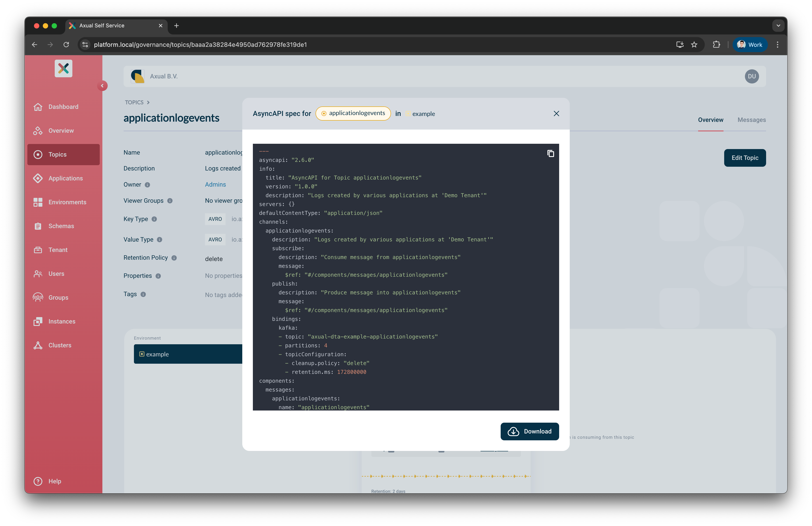Click the TOPICS breadcrumb chevron
This screenshot has width=812, height=526.
148,102
